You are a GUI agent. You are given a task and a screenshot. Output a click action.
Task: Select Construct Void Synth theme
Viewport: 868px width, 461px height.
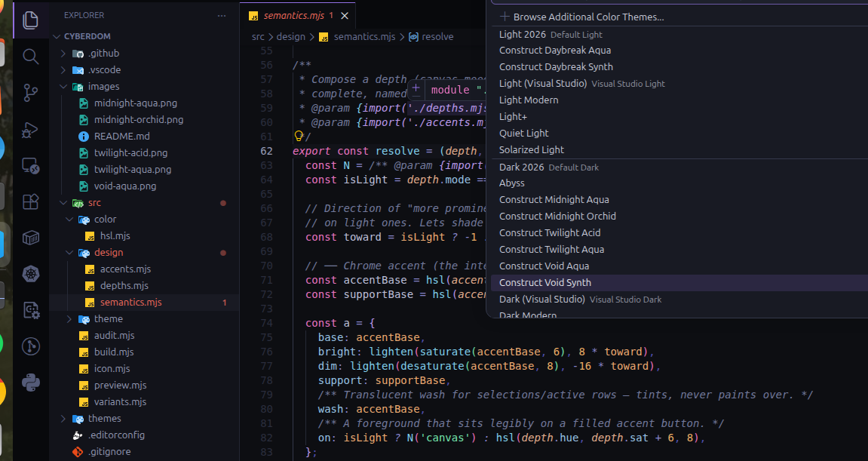tap(679, 283)
